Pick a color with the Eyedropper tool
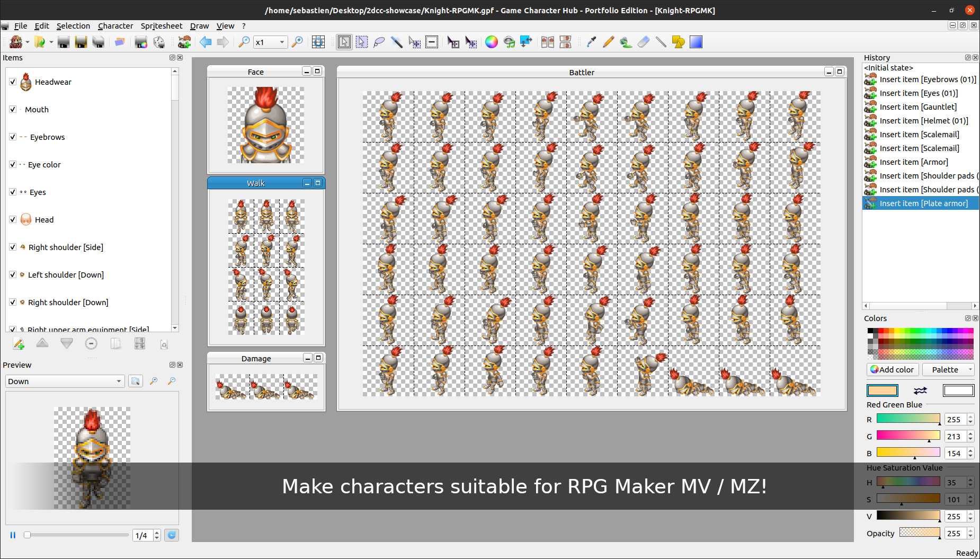The width and height of the screenshot is (980, 559). [592, 42]
